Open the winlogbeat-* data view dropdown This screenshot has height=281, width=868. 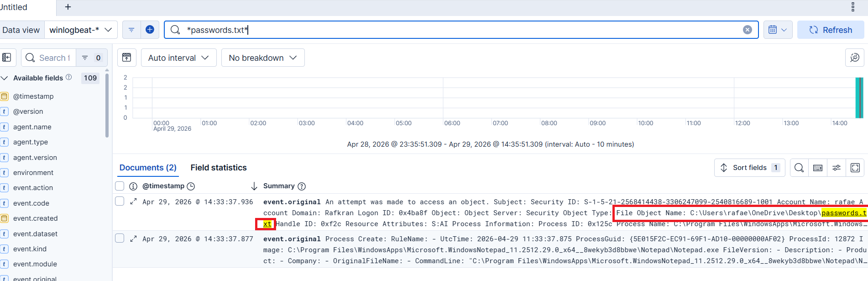[81, 30]
